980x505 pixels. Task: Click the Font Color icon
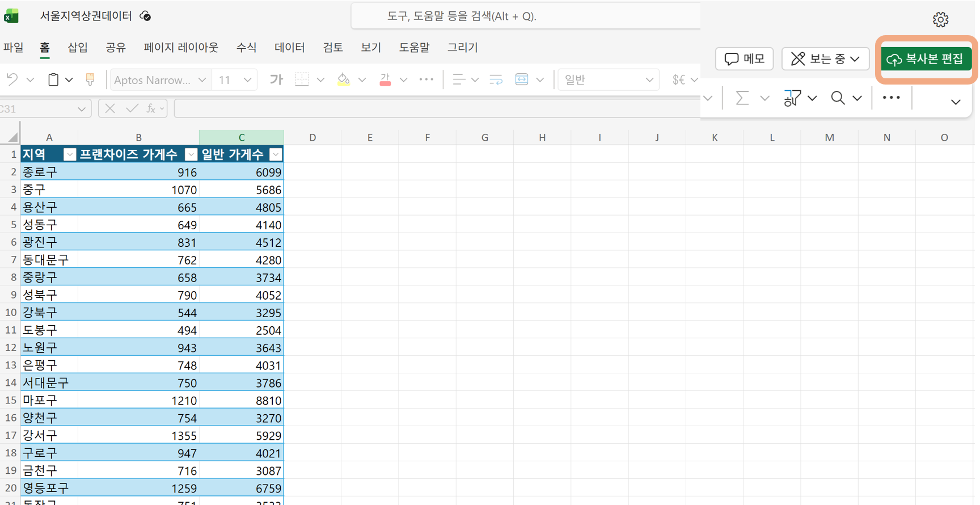[385, 80]
